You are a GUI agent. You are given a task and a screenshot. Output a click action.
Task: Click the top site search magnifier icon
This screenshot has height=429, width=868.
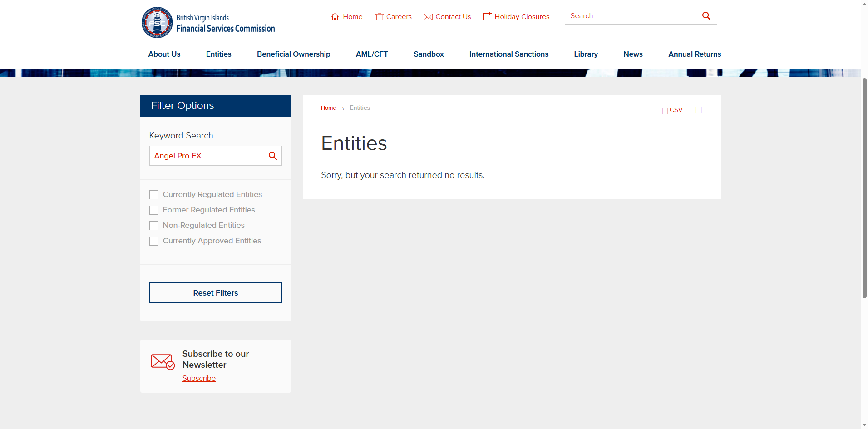pyautogui.click(x=706, y=16)
